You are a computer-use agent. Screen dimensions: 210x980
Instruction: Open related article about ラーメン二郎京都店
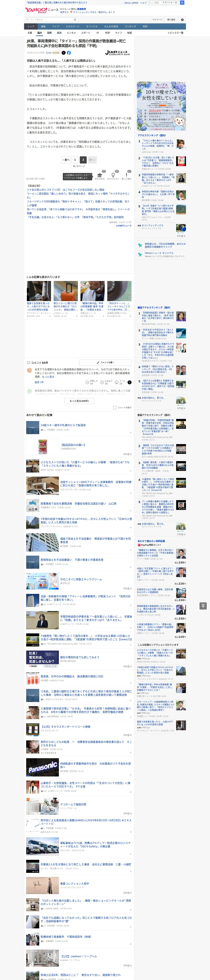coord(78,196)
